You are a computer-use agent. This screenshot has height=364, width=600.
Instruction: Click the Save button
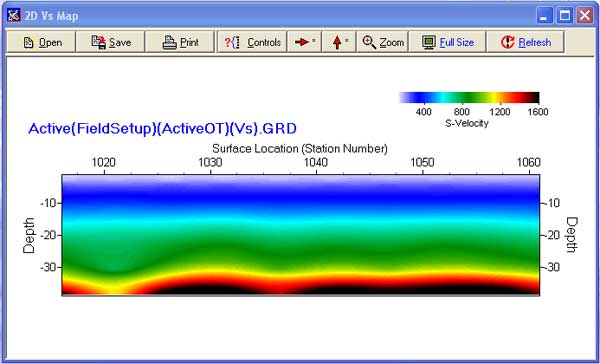[x=111, y=42]
